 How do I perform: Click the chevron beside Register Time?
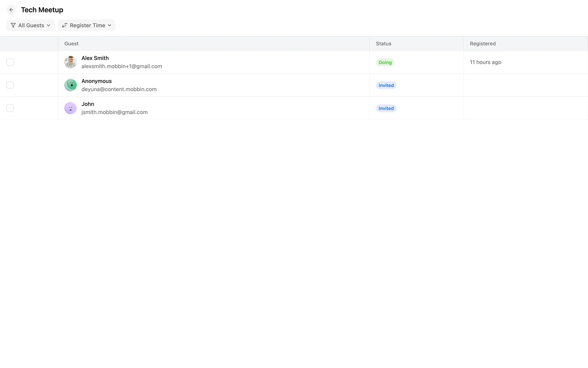coord(110,25)
